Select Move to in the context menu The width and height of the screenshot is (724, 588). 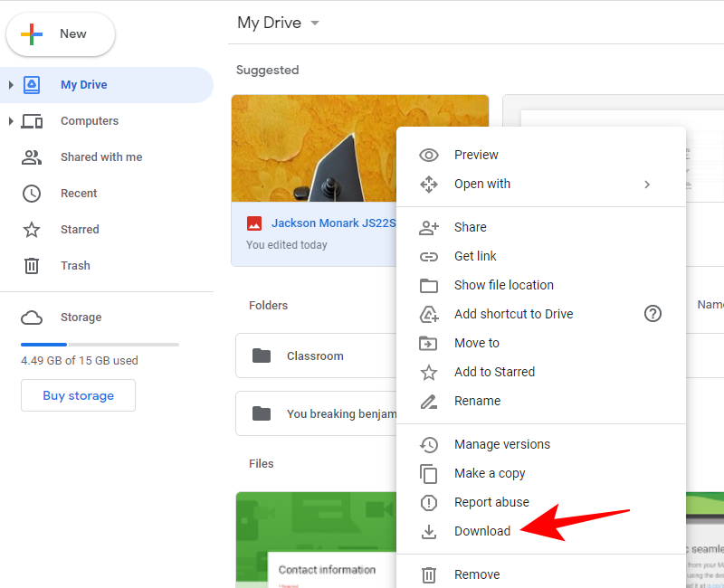point(476,343)
